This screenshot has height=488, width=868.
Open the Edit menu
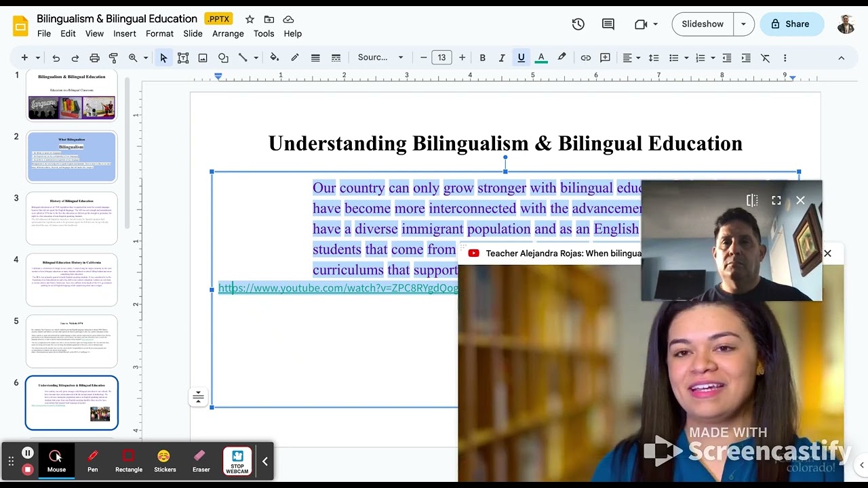coord(68,33)
